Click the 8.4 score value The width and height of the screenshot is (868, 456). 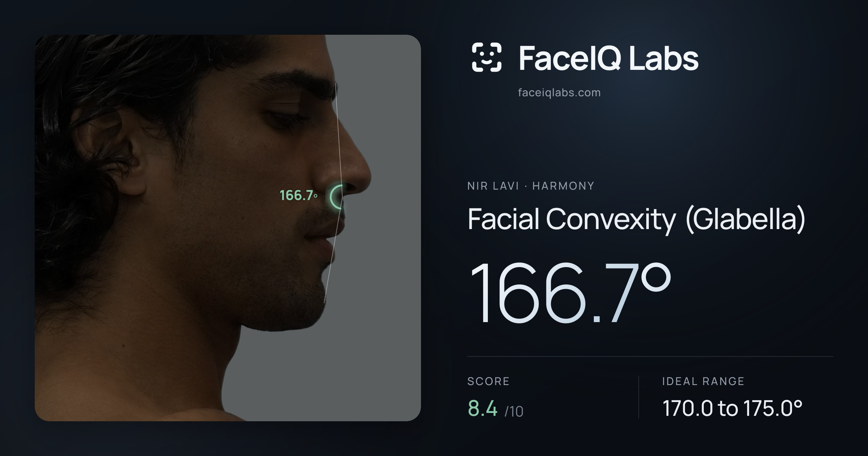(x=482, y=408)
